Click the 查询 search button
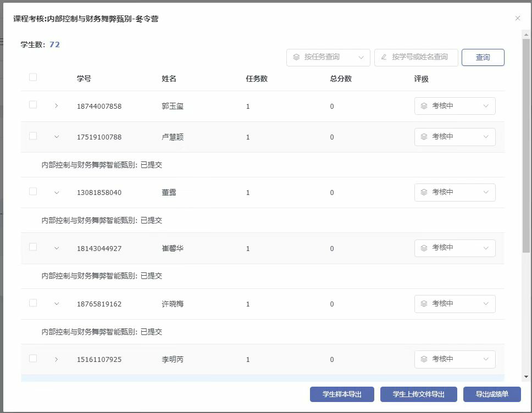Screen dimensions: 532x413 click(x=483, y=57)
